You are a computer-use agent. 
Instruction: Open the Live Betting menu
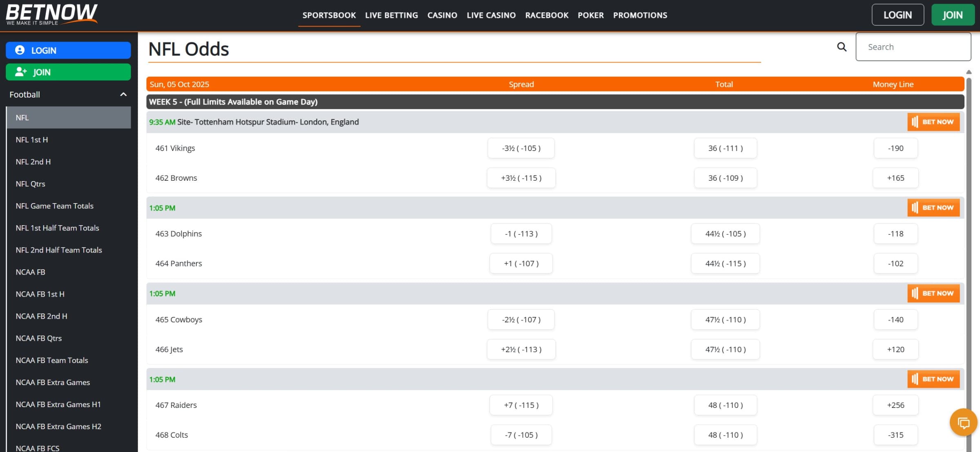tap(391, 15)
